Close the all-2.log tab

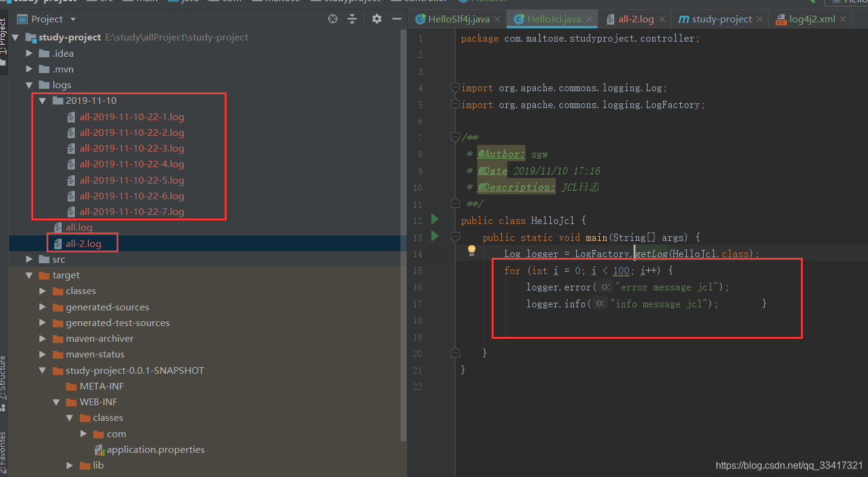point(663,19)
